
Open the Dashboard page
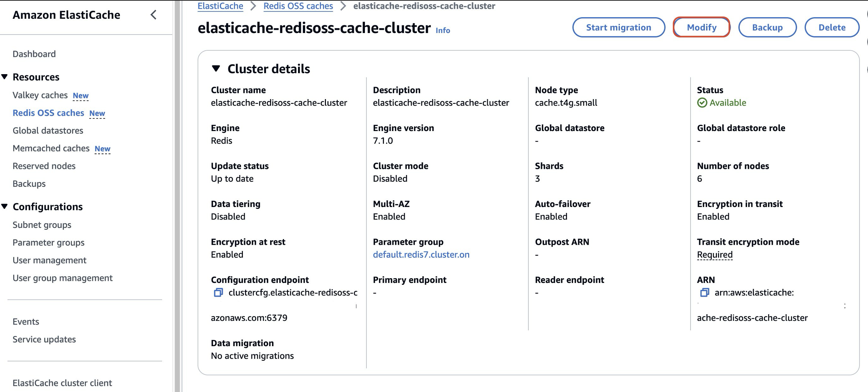pos(34,54)
